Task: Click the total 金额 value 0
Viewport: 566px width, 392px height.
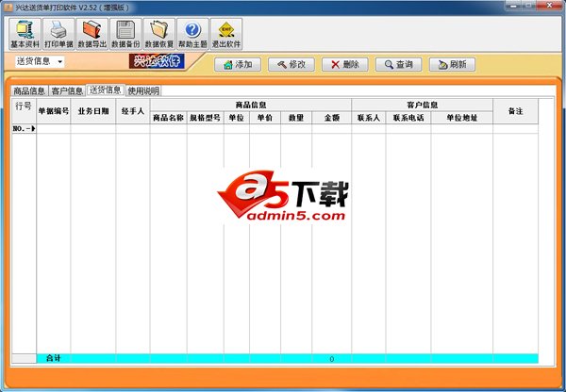Action: (332, 358)
